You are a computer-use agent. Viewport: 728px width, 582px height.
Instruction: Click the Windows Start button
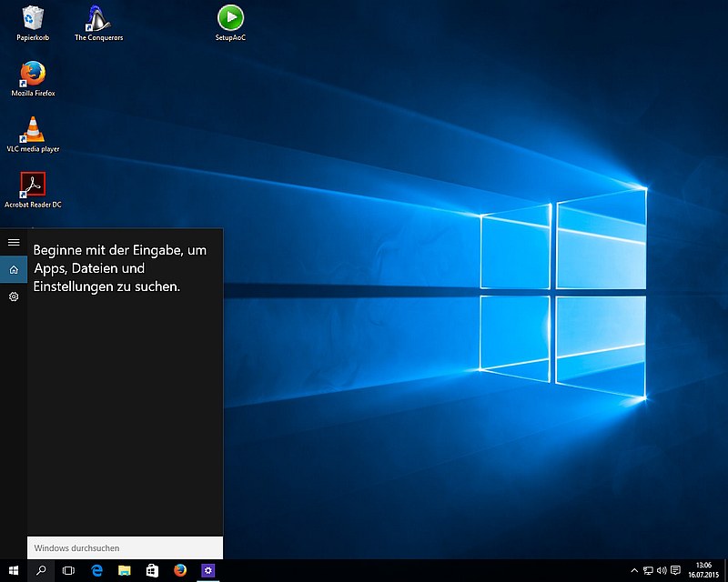(14, 570)
